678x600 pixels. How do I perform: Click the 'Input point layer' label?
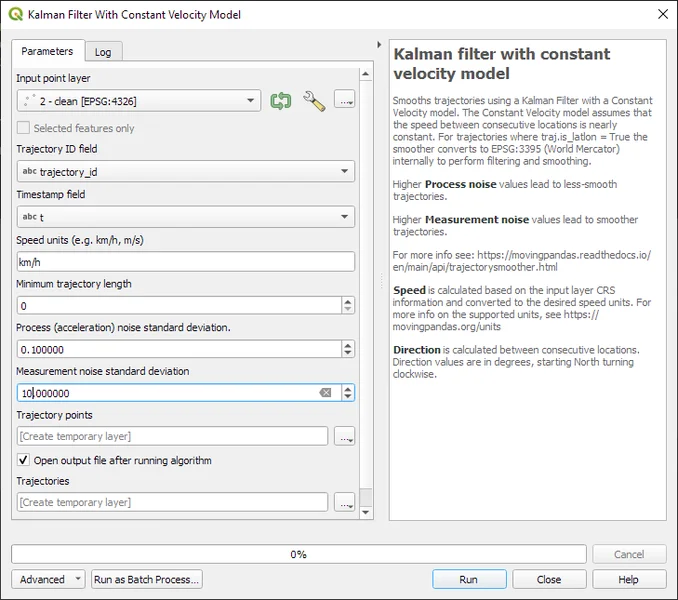click(x=53, y=78)
